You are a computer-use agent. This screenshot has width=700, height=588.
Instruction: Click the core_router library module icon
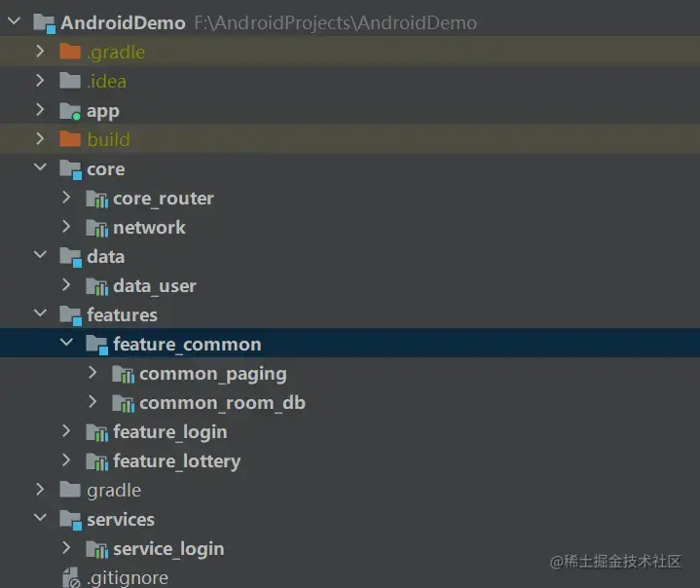pyautogui.click(x=97, y=200)
